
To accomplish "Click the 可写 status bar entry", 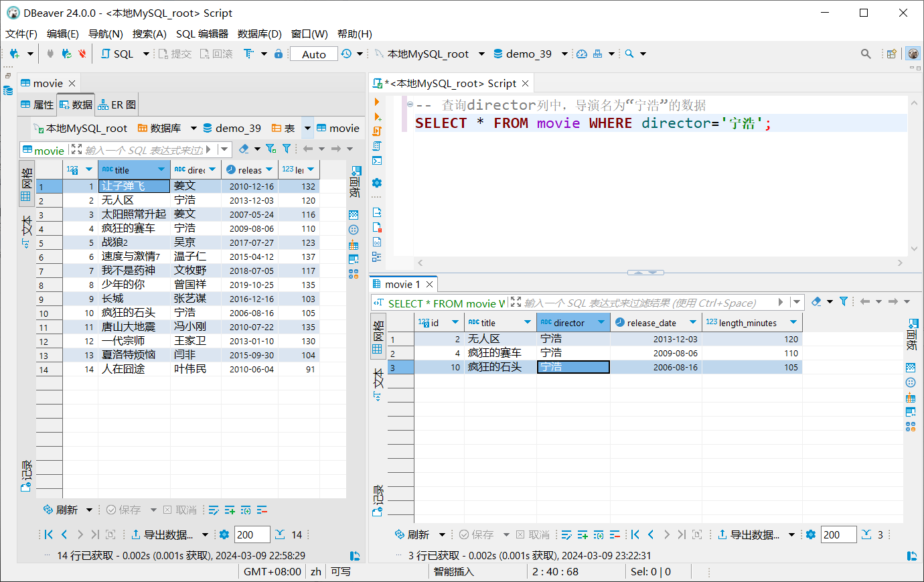I will pyautogui.click(x=340, y=571).
